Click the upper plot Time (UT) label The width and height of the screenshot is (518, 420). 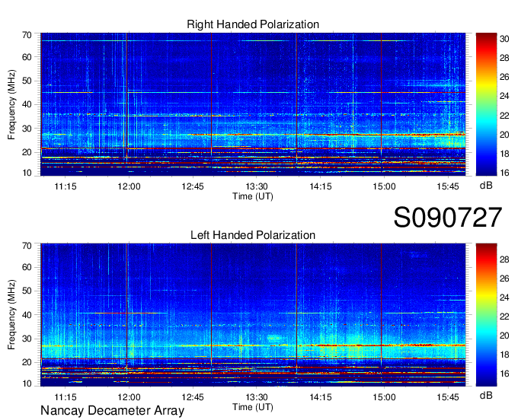tap(253, 196)
